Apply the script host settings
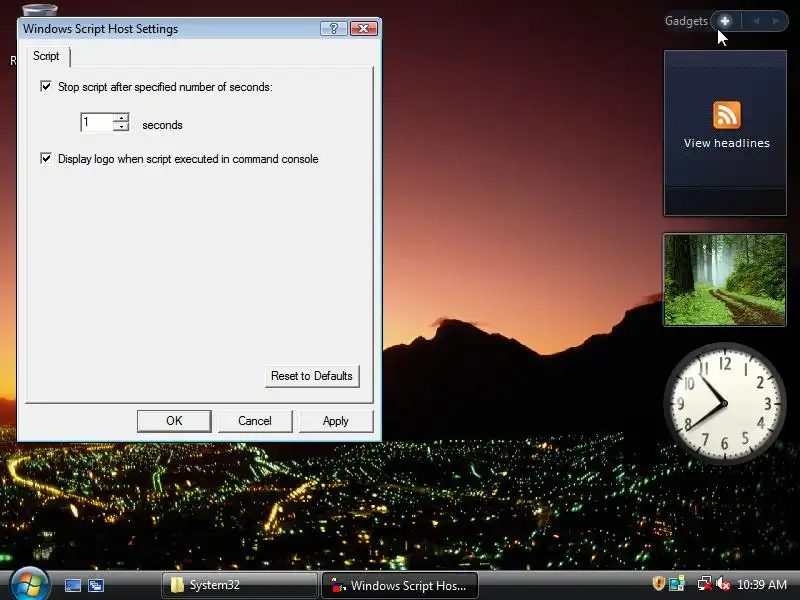The image size is (800, 600). pyautogui.click(x=335, y=421)
